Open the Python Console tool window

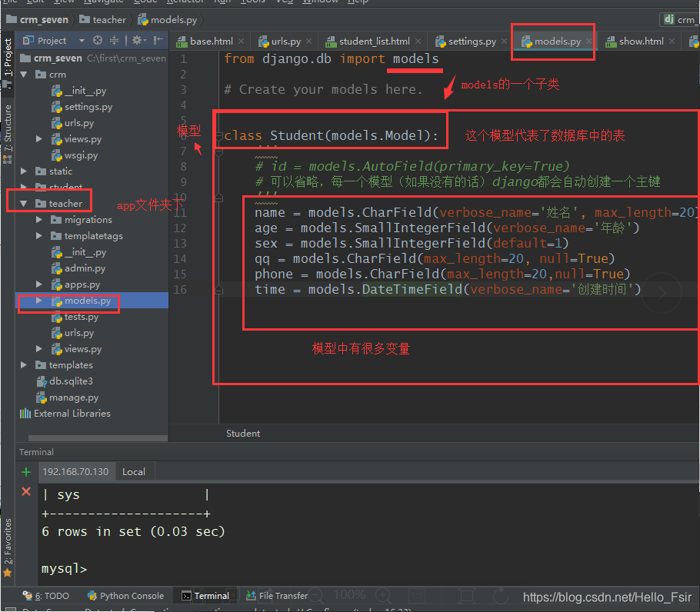tap(125, 596)
